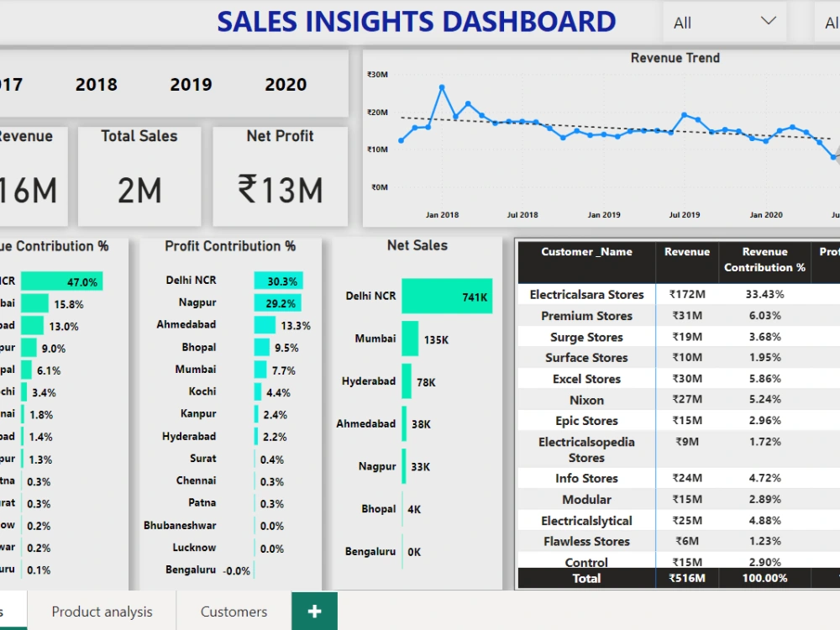
Task: Toggle the 2019 year selection
Action: [x=191, y=84]
